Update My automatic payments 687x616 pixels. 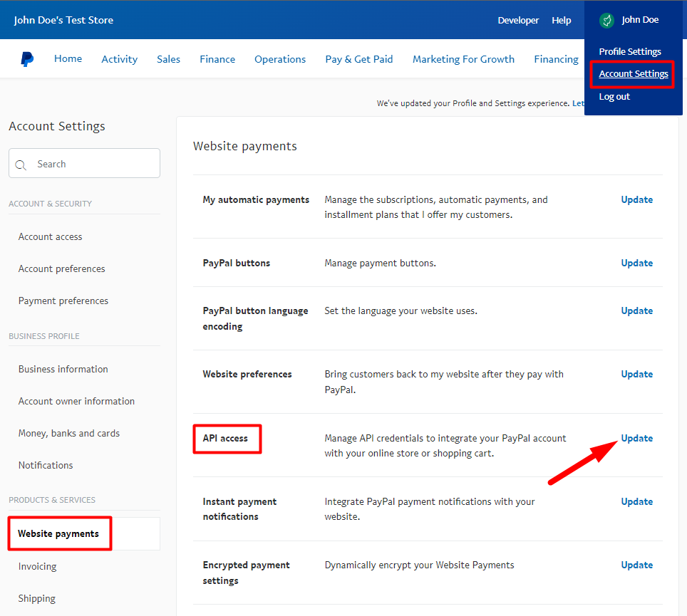(636, 199)
